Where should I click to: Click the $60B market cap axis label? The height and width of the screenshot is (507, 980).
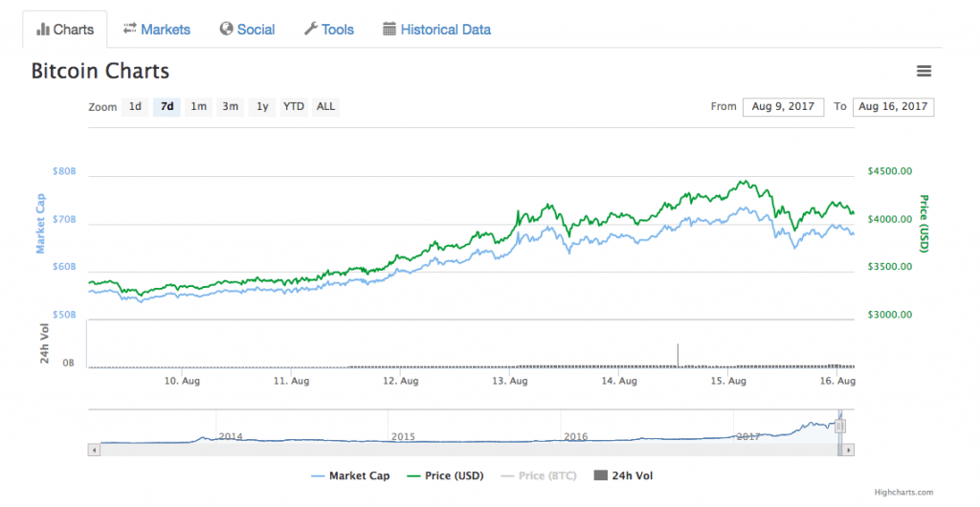click(x=64, y=267)
